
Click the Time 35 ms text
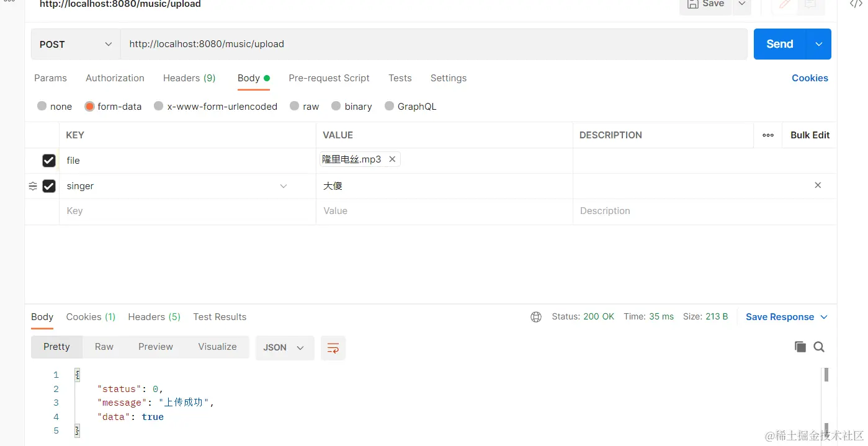click(x=649, y=317)
